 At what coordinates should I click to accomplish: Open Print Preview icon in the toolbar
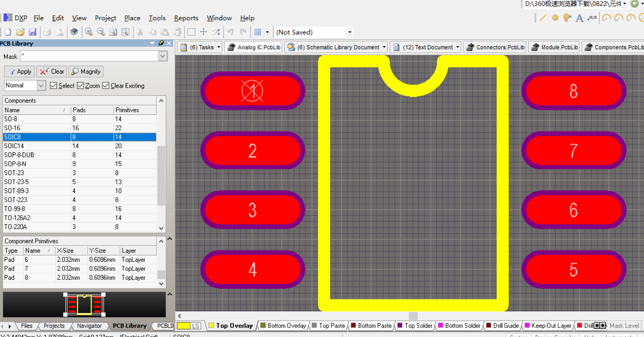coord(60,32)
